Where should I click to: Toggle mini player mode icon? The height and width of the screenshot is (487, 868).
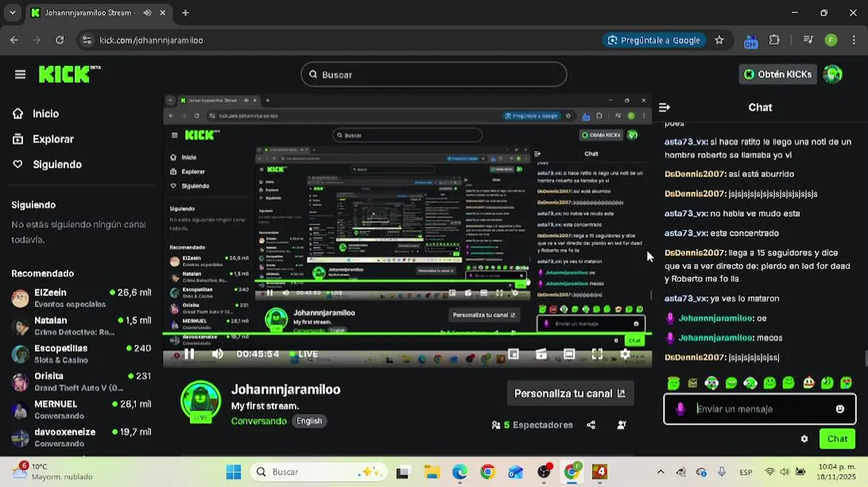(x=513, y=354)
